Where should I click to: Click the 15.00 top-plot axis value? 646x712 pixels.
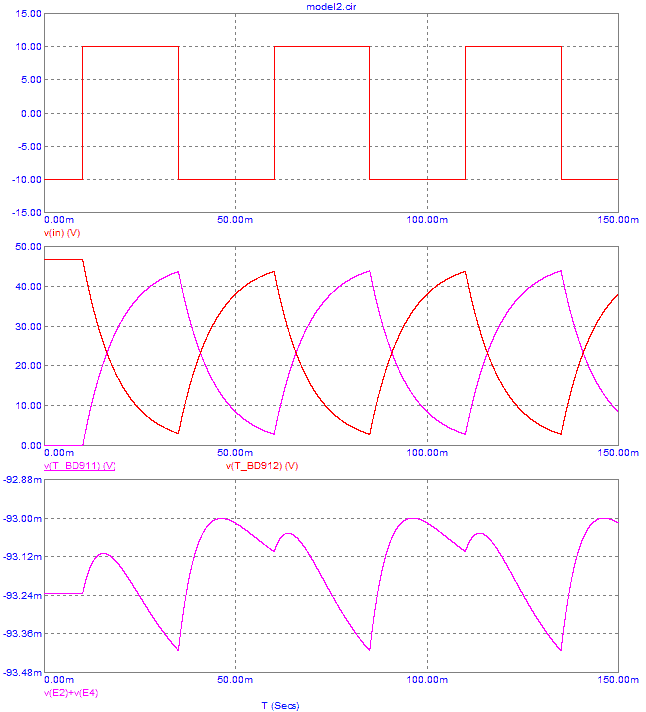28,14
